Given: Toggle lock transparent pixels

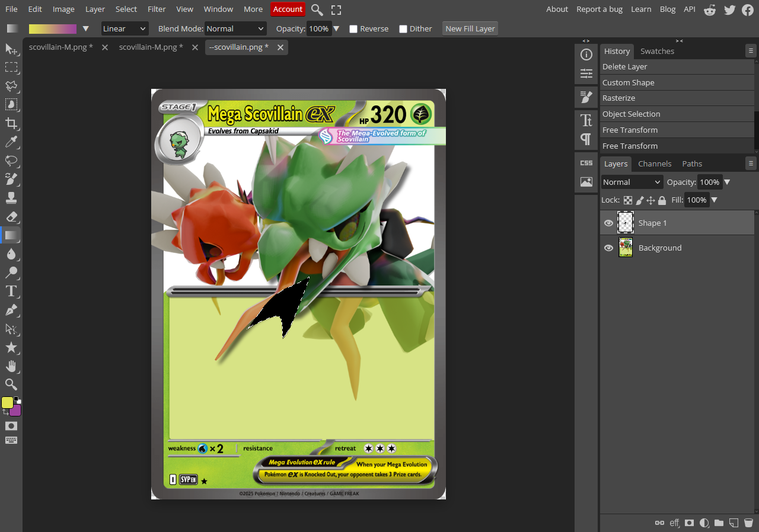Looking at the screenshot, I should point(628,200).
